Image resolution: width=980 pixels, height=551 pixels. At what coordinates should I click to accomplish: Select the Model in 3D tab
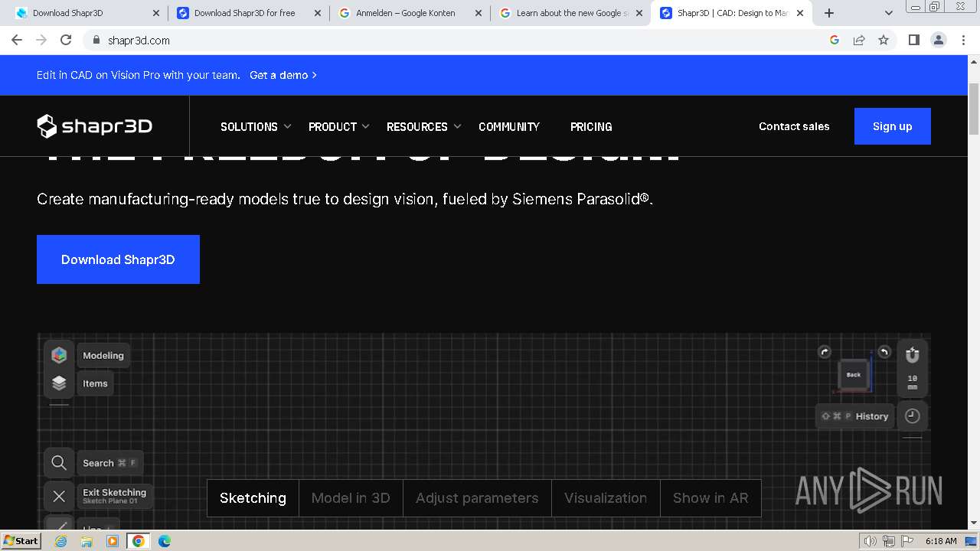point(351,498)
